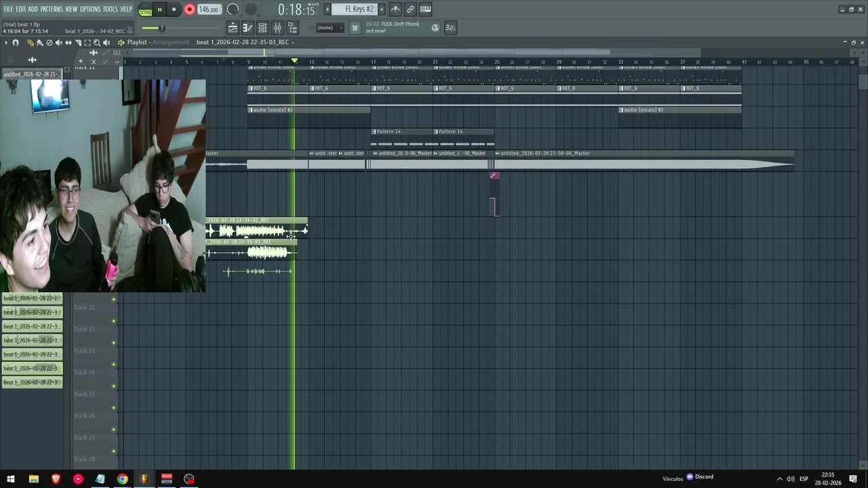The height and width of the screenshot is (488, 868).
Task: Choose the Select tool
Action: coord(87,42)
